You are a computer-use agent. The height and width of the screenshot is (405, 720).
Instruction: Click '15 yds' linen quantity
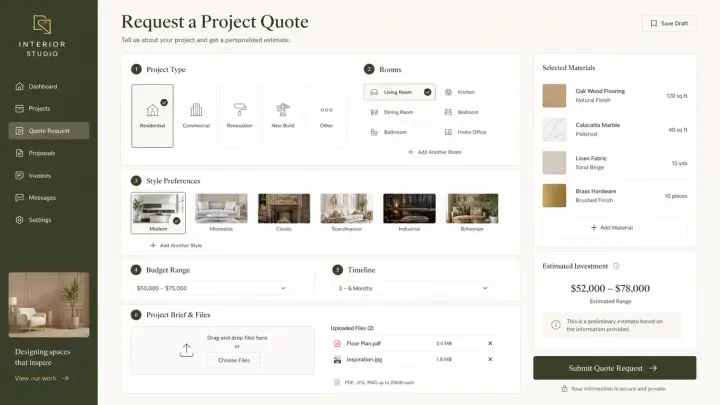679,163
